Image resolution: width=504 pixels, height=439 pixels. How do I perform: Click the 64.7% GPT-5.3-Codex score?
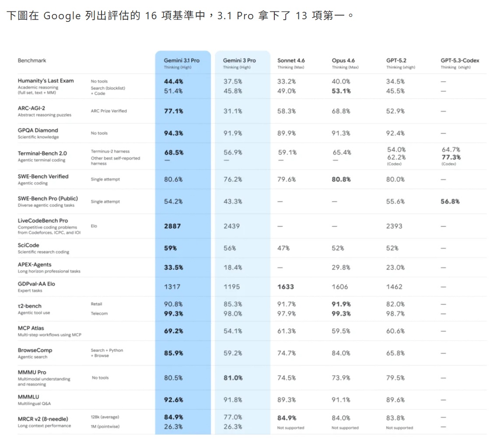(x=451, y=150)
